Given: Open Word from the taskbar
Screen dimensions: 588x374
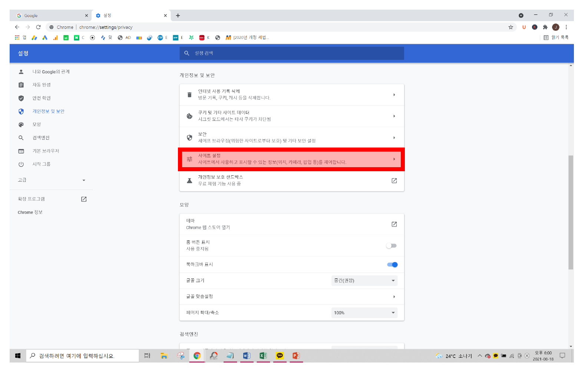Looking at the screenshot, I should (247, 356).
